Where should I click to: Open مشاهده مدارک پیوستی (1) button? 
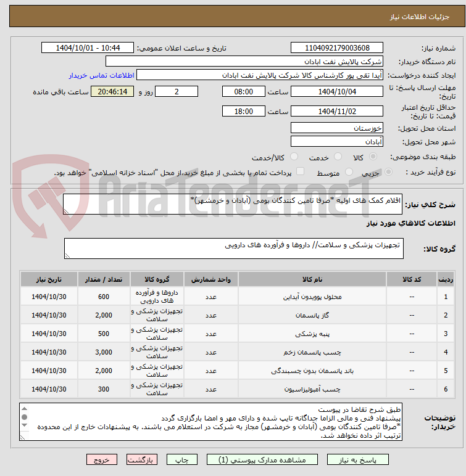pyautogui.click(x=262, y=459)
